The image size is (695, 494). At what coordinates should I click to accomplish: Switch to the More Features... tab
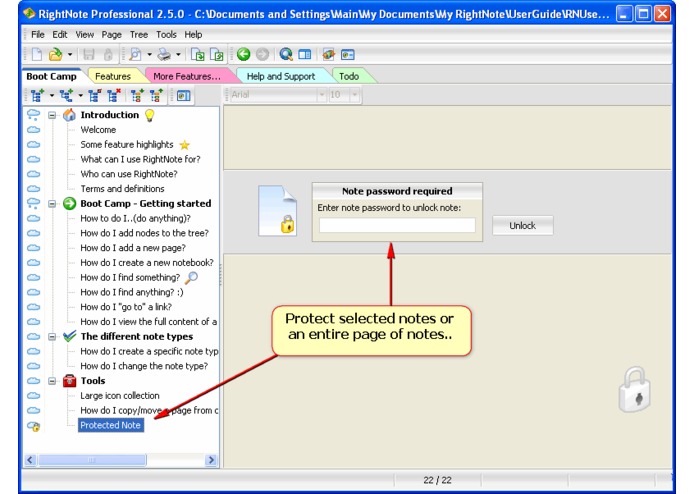coord(187,76)
